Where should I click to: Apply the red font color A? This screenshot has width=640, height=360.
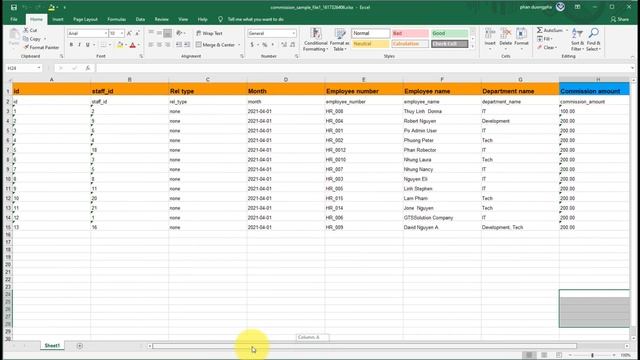click(x=133, y=45)
